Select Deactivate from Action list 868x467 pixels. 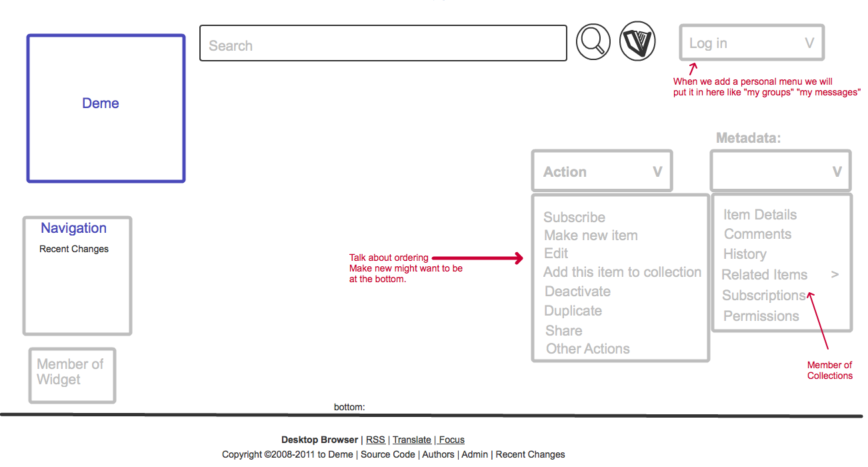(577, 292)
